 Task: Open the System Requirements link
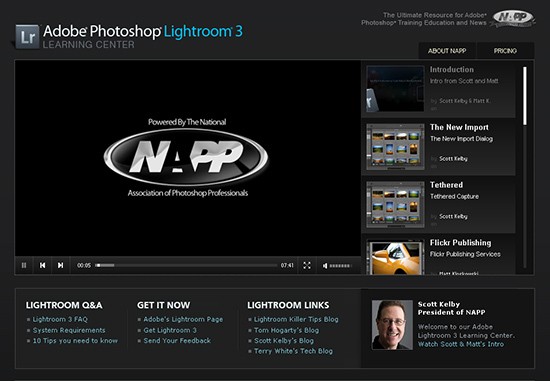tap(69, 330)
